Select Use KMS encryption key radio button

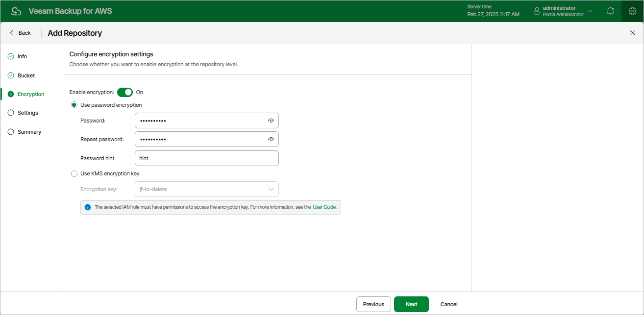(x=74, y=173)
